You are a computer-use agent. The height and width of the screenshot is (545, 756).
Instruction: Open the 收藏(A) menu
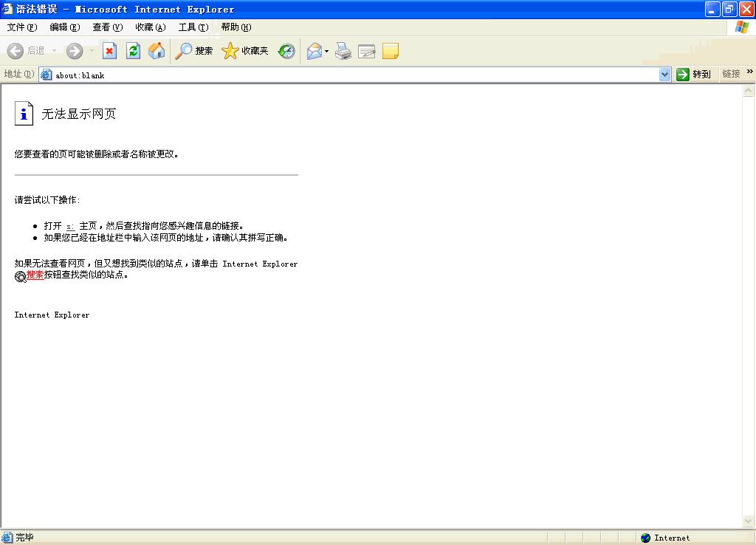tap(151, 27)
